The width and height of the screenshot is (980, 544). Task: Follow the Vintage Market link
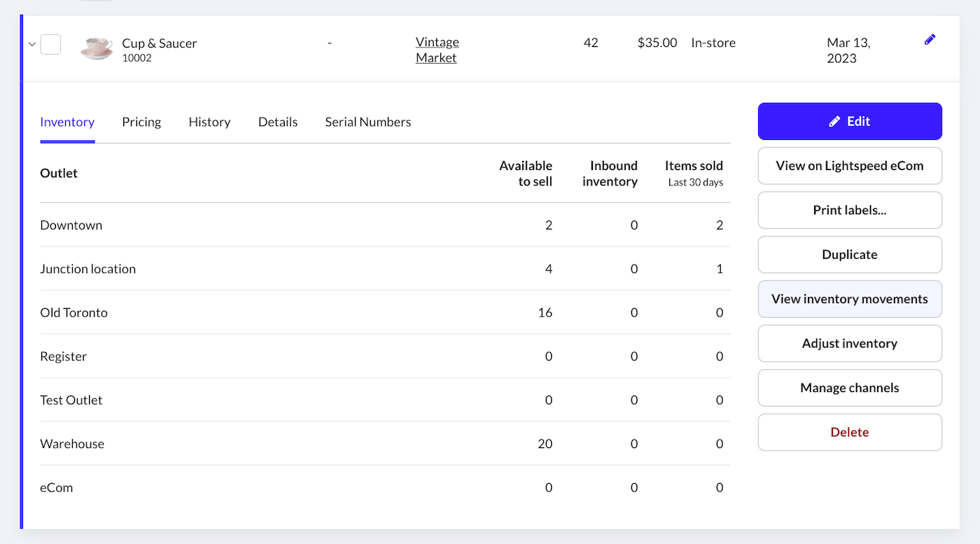pos(437,50)
